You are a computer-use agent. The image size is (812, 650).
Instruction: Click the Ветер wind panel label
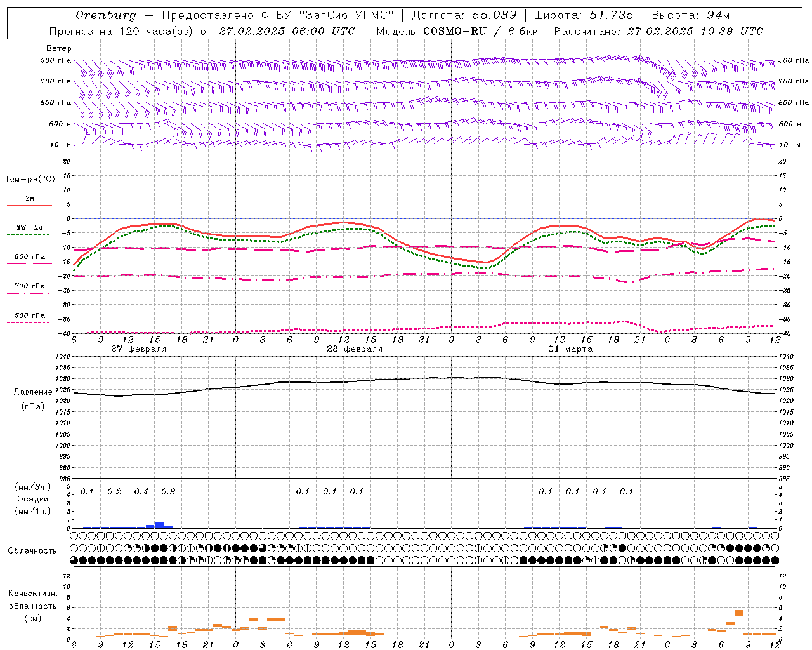59,48
